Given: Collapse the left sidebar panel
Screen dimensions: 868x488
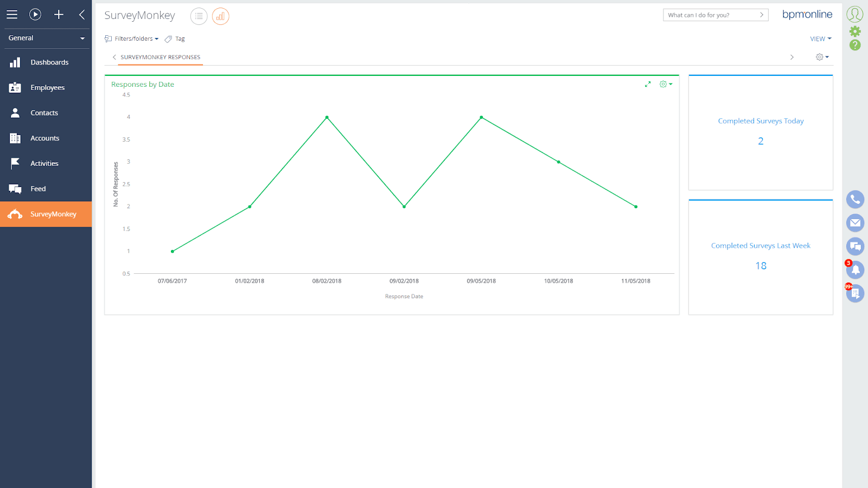Looking at the screenshot, I should (82, 15).
